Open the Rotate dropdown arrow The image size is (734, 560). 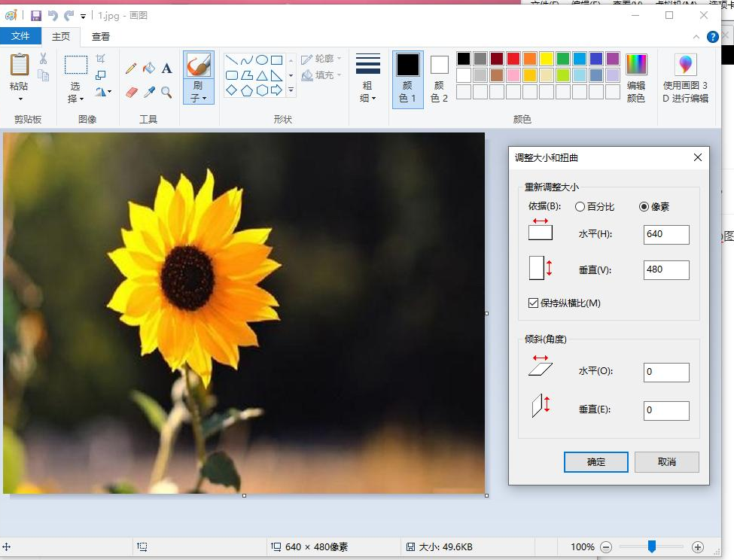point(110,92)
